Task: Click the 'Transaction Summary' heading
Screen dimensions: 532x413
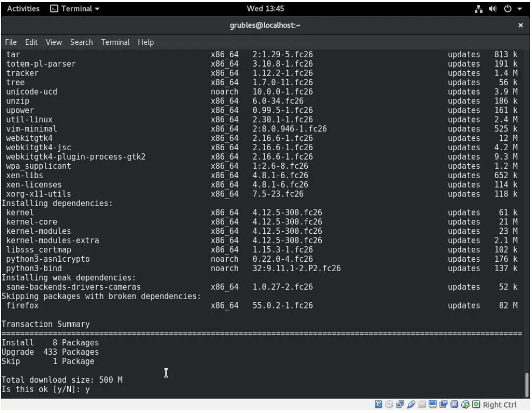Action: [46, 324]
